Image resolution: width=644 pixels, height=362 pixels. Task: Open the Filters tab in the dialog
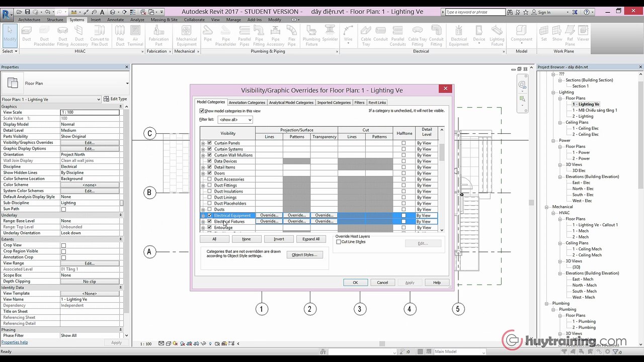pos(359,103)
